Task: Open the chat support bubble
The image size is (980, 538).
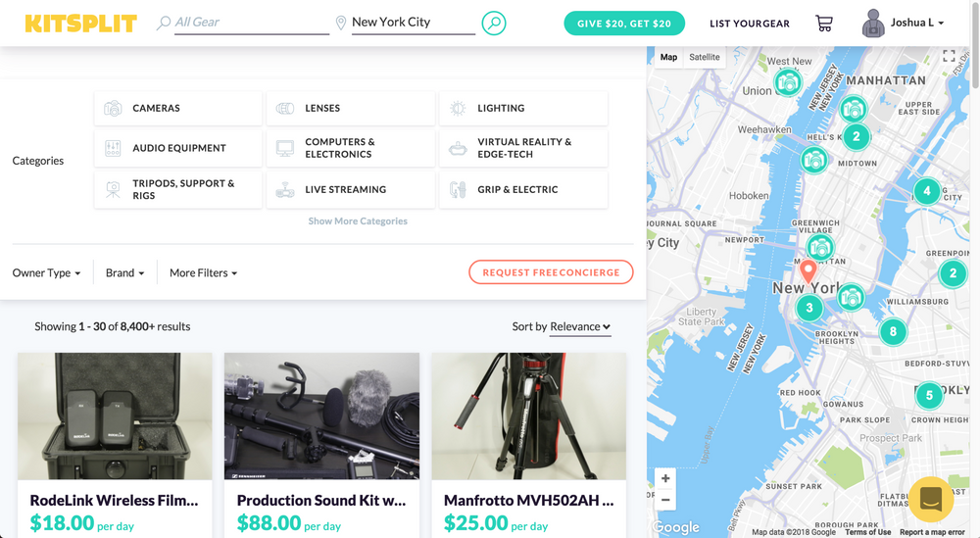Action: 931,499
